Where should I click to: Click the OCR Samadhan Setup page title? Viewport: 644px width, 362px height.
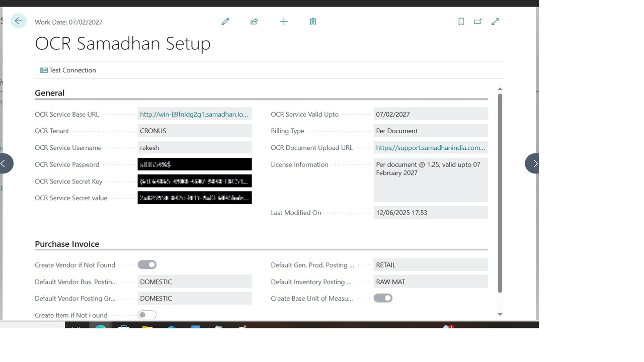123,43
